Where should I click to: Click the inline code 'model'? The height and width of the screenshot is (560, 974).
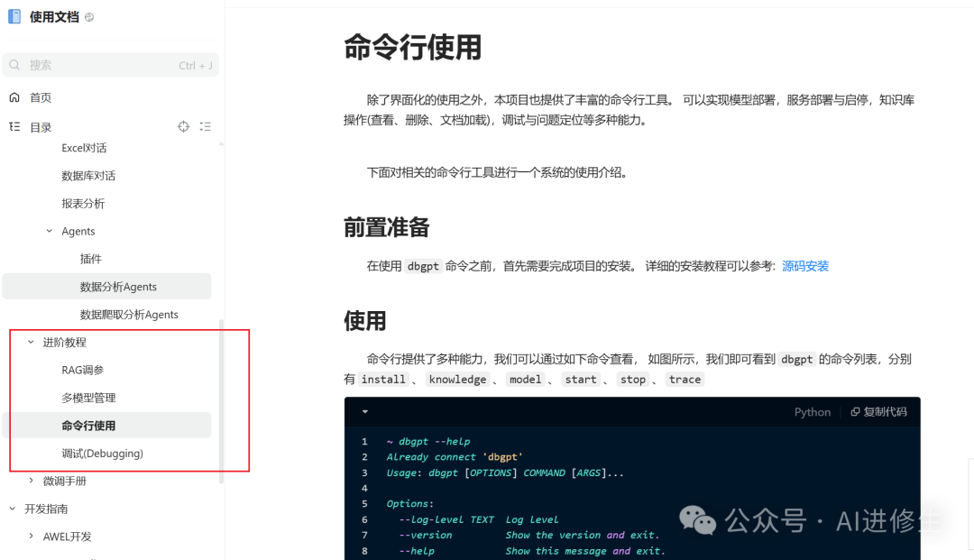click(526, 380)
